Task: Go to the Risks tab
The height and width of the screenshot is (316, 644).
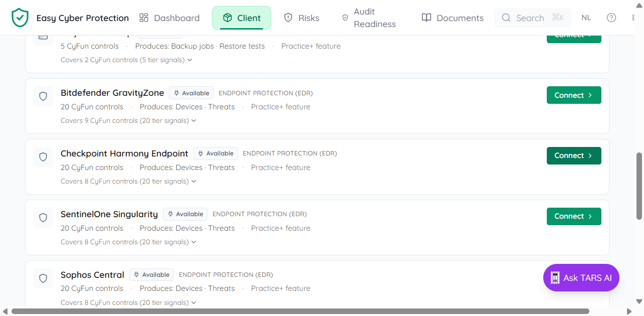Action: [x=302, y=18]
